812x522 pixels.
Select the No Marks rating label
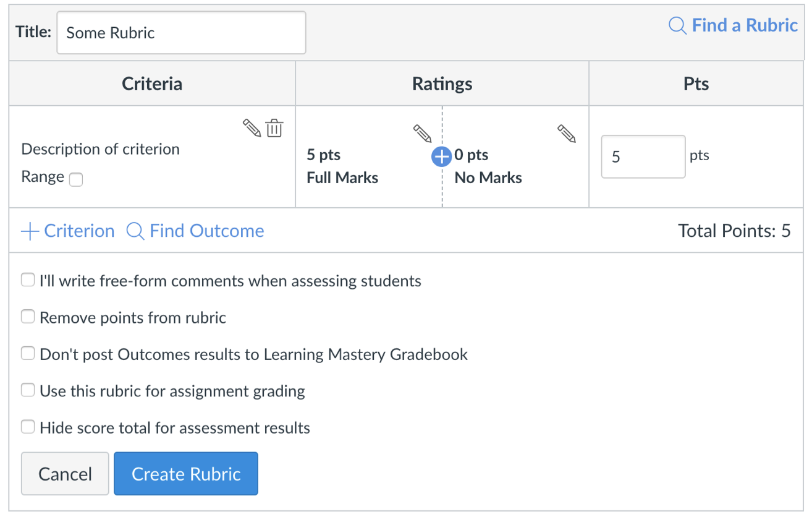(x=488, y=178)
